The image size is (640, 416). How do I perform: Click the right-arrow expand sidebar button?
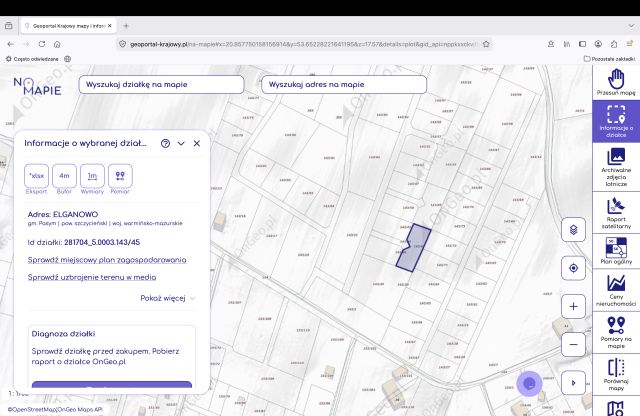[573, 383]
